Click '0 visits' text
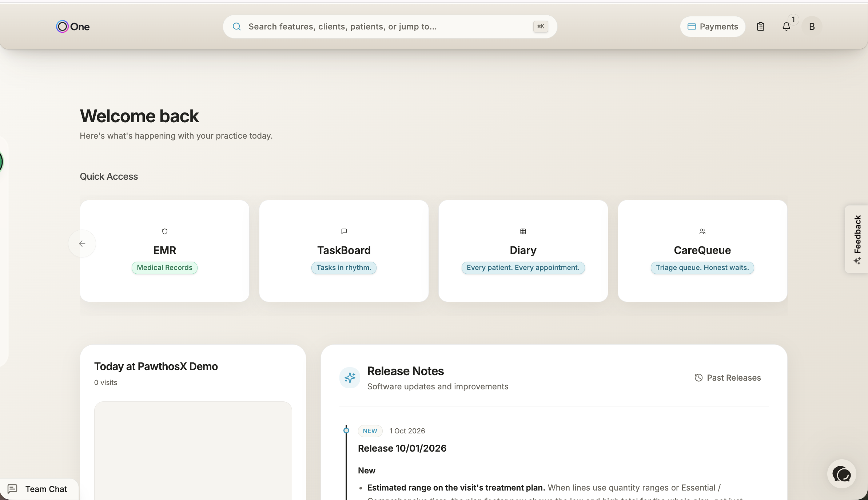Image resolution: width=868 pixels, height=500 pixels. click(105, 382)
